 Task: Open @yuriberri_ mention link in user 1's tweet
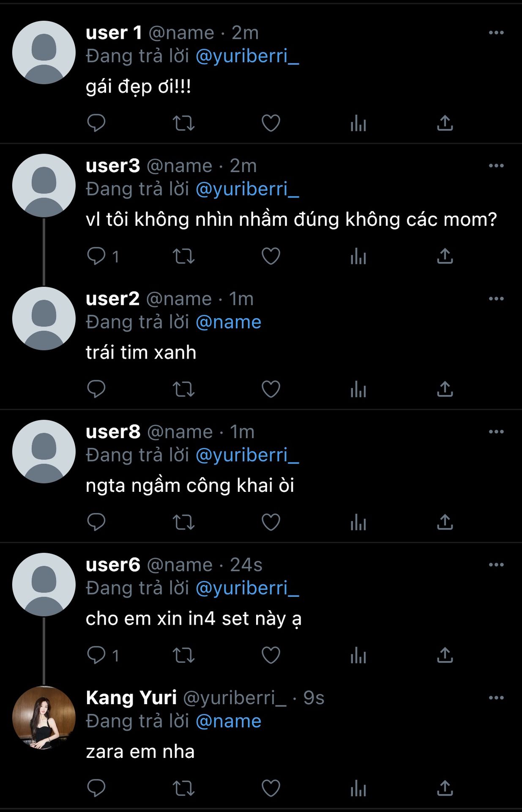click(247, 56)
